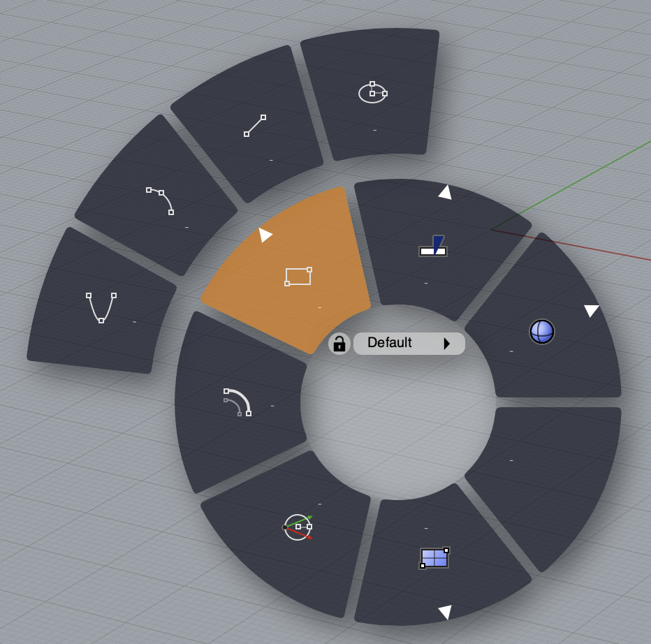The height and width of the screenshot is (644, 651).
Task: Select the blue Plane surface tool
Action: (434, 557)
